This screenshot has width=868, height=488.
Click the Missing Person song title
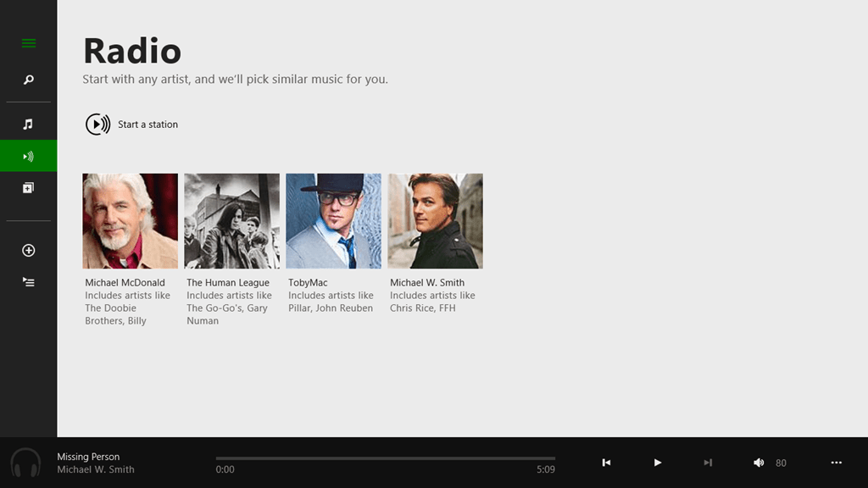coord(88,457)
